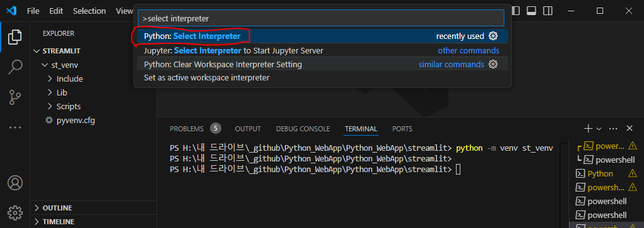Click the problems count badge 5
Image resolution: width=644 pixels, height=228 pixels.
[216, 129]
